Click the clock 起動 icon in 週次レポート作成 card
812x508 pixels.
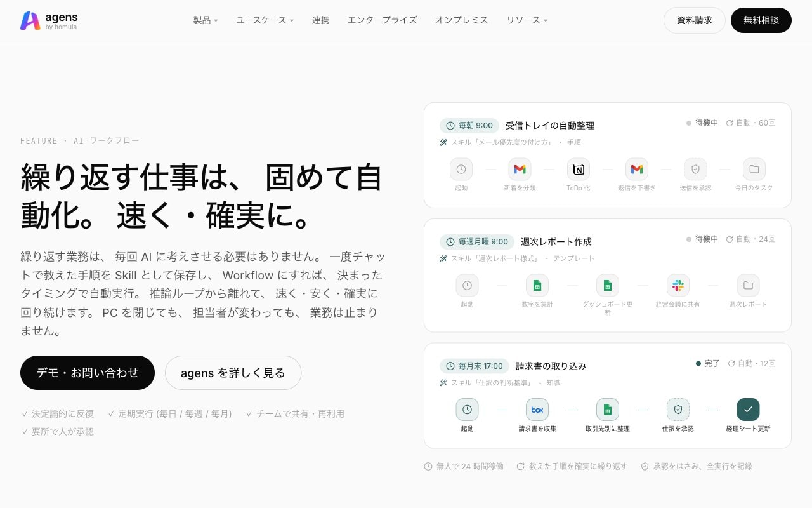pyautogui.click(x=467, y=286)
